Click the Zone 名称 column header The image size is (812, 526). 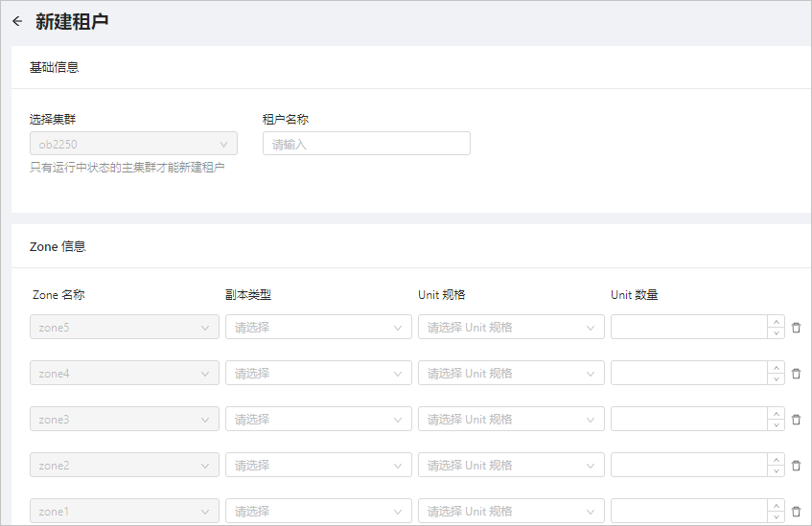(x=58, y=294)
